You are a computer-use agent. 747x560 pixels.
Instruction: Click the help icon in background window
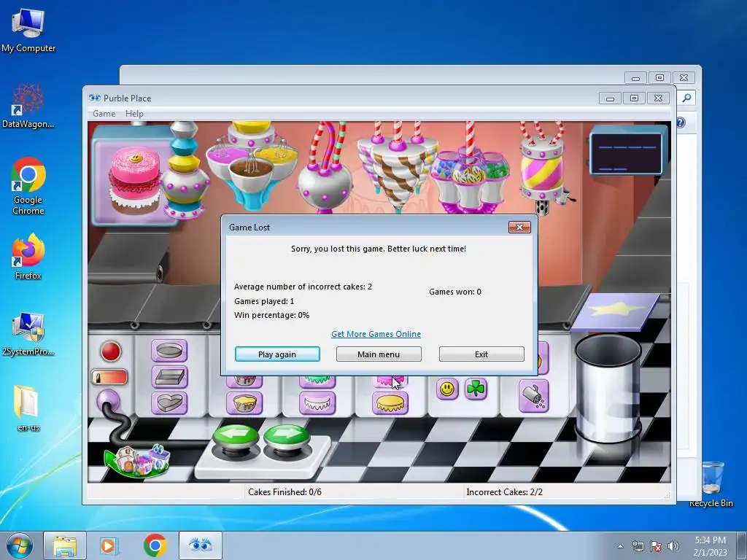681,122
